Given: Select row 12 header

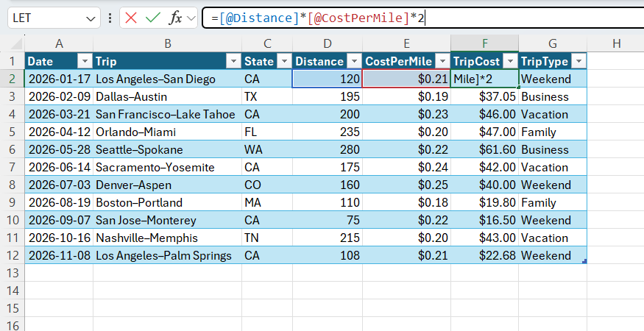Looking at the screenshot, I should 13,255.
